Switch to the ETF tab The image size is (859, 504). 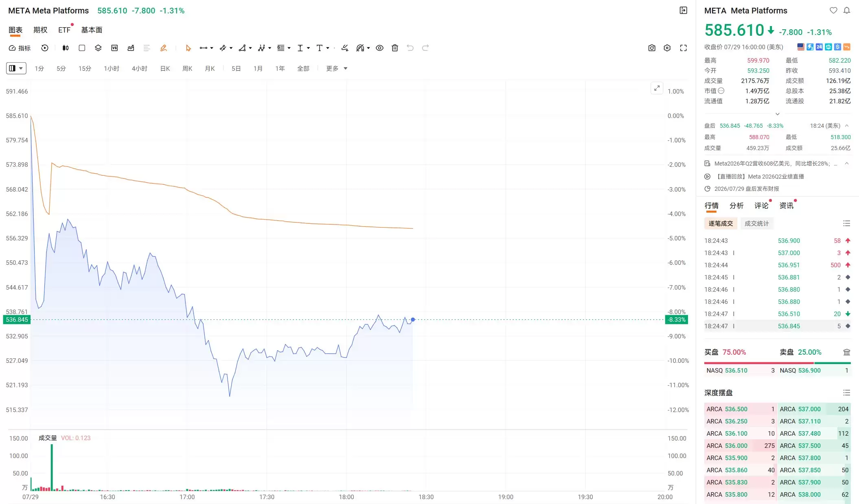tap(64, 30)
